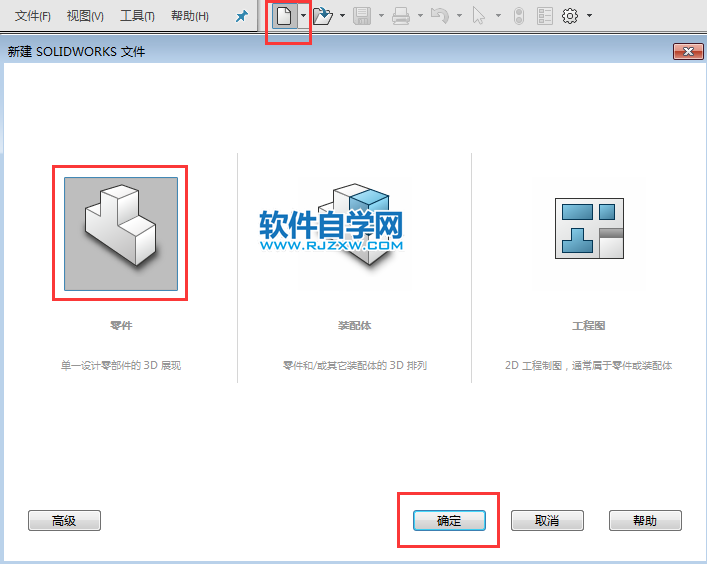Click the 取消 button
The image size is (707, 564).
click(x=547, y=521)
